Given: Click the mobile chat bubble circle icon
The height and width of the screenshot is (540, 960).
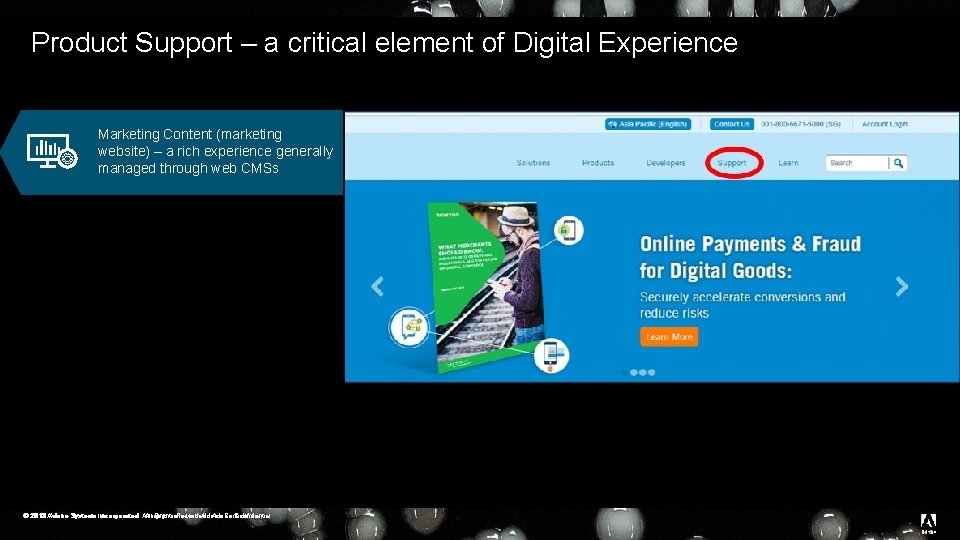Looking at the screenshot, I should (409, 327).
